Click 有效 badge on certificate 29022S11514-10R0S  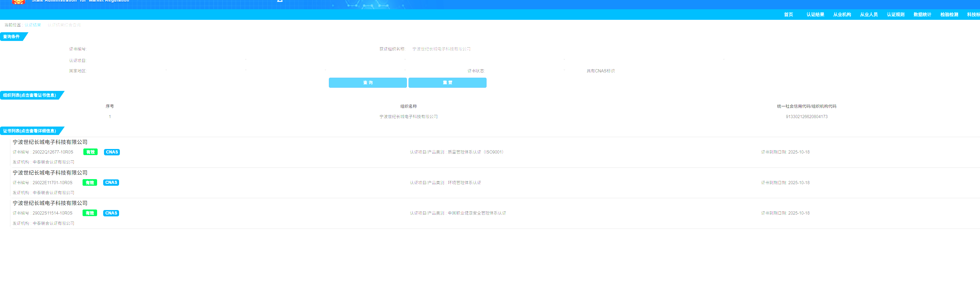click(90, 213)
